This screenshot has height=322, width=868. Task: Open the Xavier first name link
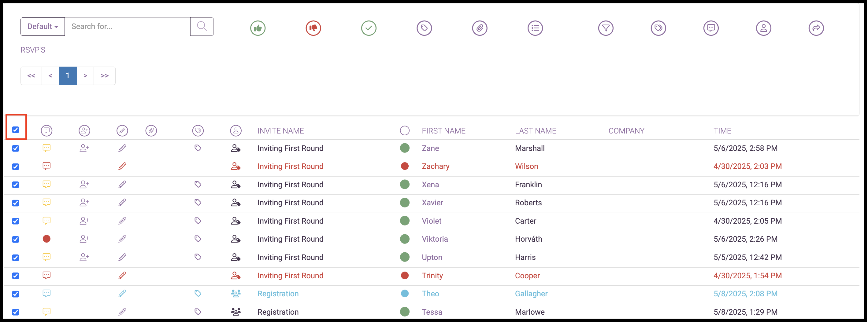point(432,203)
